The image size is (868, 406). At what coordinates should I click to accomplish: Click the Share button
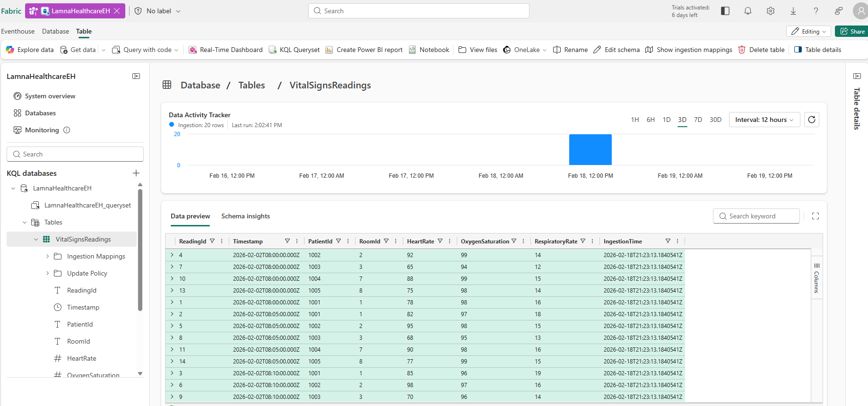click(x=852, y=32)
